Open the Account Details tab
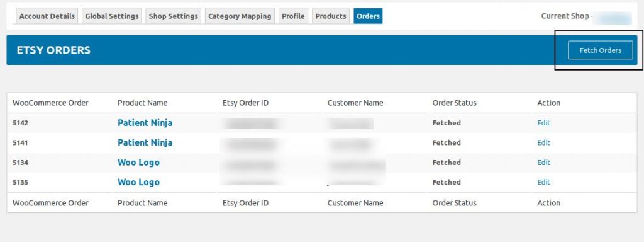 pos(47,16)
